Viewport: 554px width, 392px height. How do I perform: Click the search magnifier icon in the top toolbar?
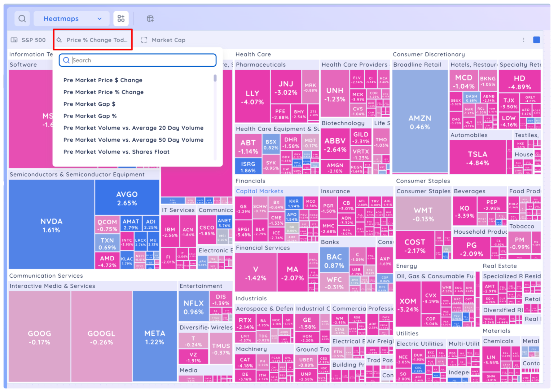22,18
